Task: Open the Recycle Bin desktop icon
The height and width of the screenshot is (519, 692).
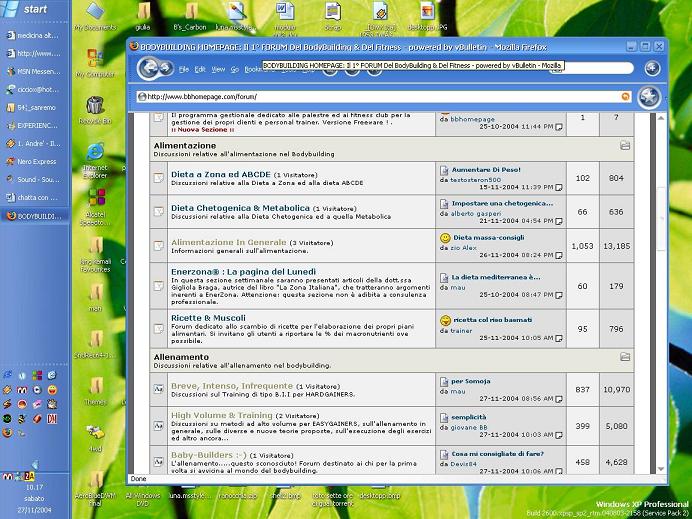Action: pos(95,108)
